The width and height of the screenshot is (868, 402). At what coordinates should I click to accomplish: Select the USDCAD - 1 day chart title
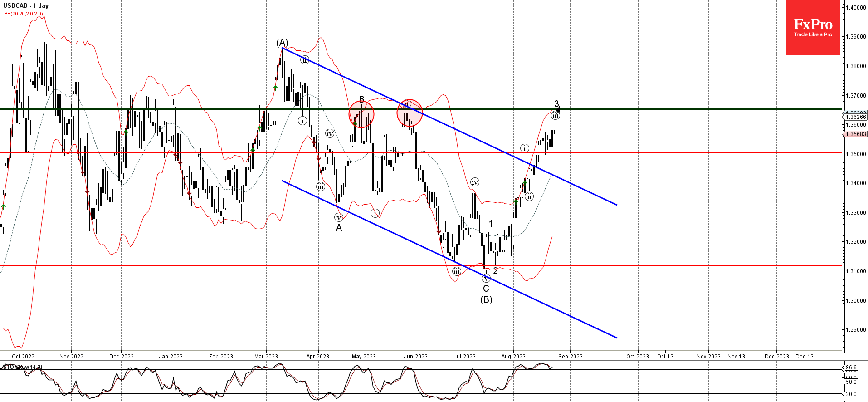click(26, 5)
